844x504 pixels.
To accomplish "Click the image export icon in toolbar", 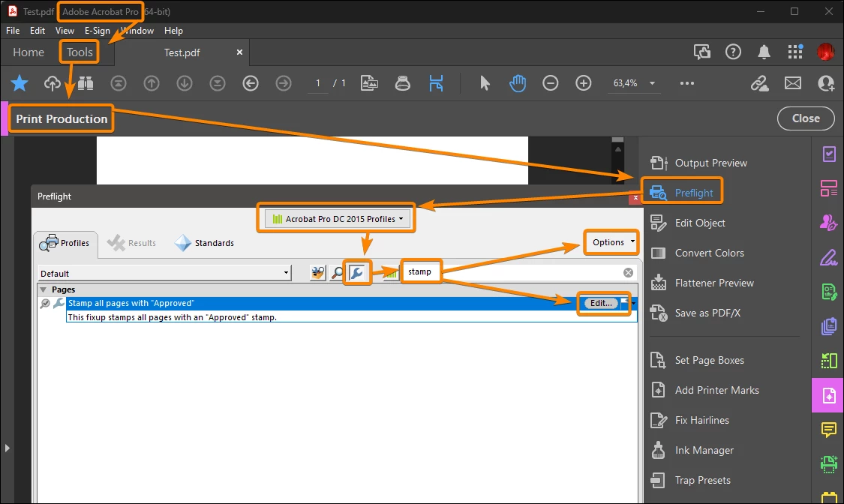I will 369,83.
